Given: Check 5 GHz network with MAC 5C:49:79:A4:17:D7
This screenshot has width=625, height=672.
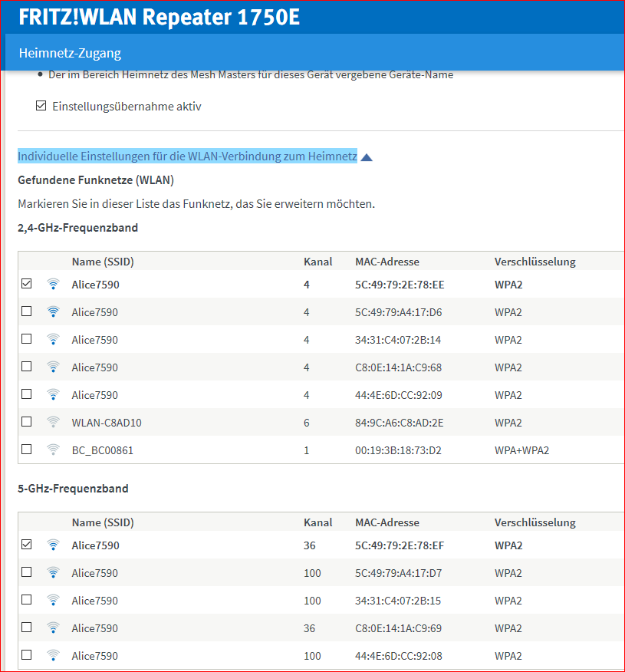Looking at the screenshot, I should [x=27, y=572].
